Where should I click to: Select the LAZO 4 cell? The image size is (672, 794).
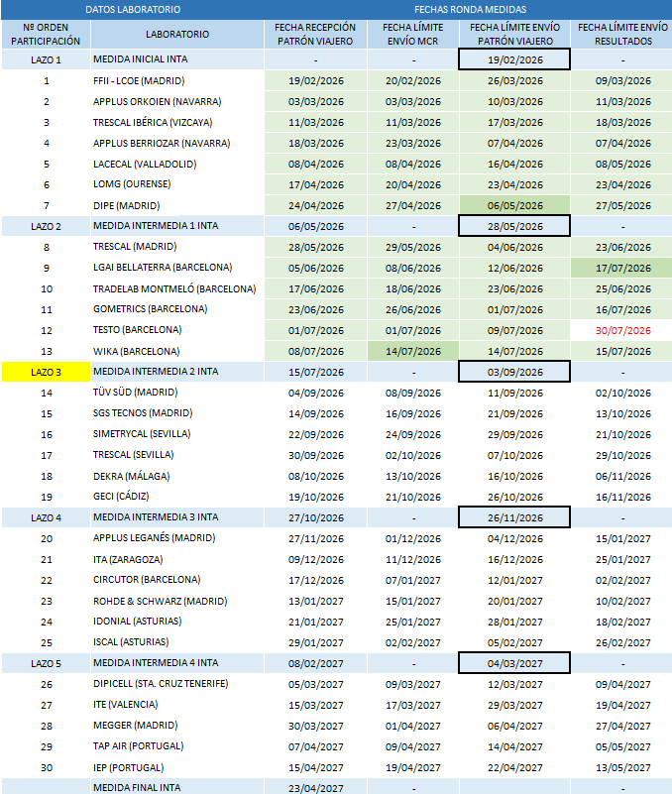tap(46, 517)
